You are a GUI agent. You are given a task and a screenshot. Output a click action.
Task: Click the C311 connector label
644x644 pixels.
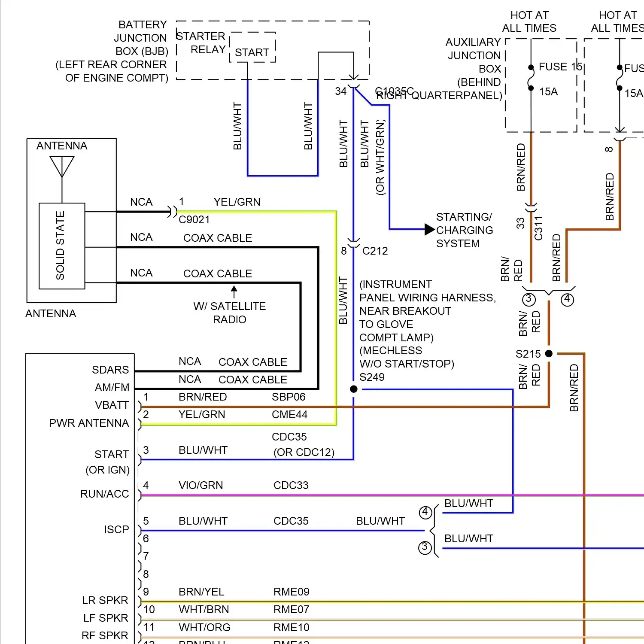[538, 228]
